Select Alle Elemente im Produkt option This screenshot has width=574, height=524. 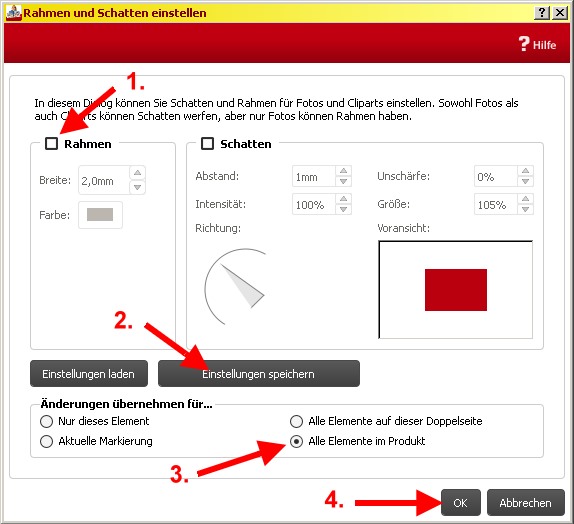pos(296,442)
